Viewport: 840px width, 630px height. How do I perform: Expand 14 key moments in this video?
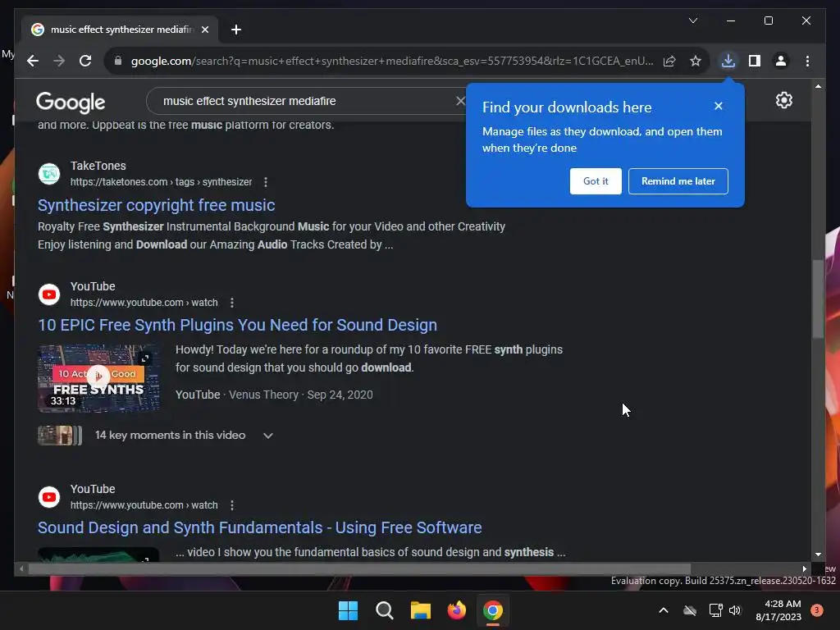click(x=268, y=436)
